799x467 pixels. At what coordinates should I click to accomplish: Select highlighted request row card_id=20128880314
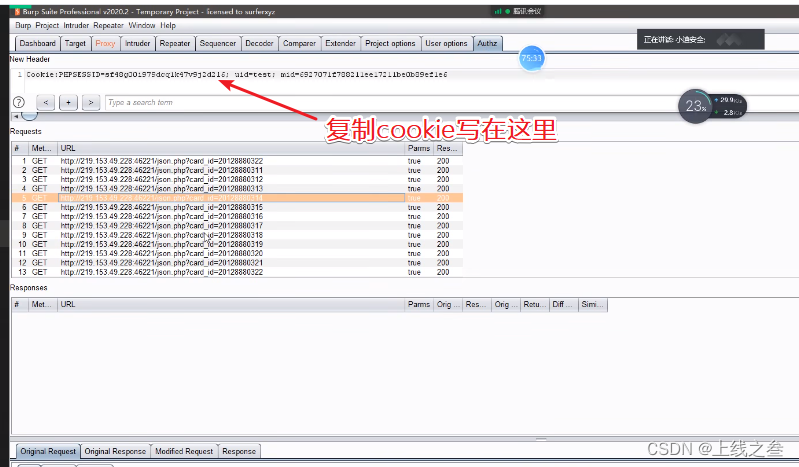pos(237,198)
